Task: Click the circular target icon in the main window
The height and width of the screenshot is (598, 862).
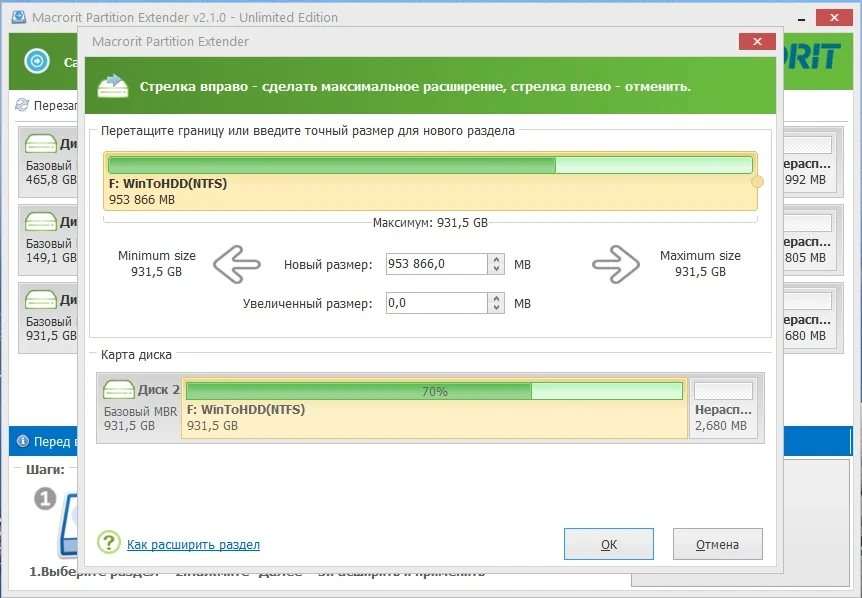Action: coord(37,60)
